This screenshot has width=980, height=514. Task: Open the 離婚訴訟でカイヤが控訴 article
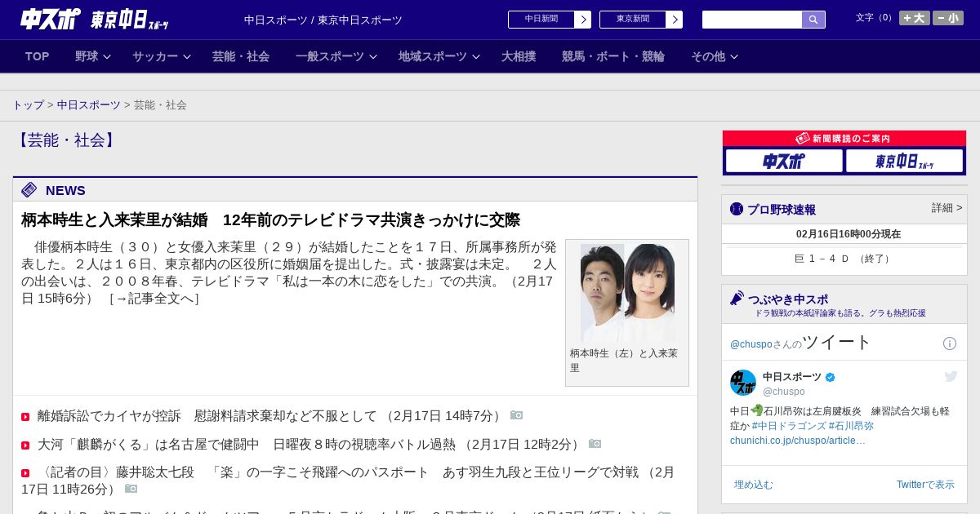pos(271,416)
